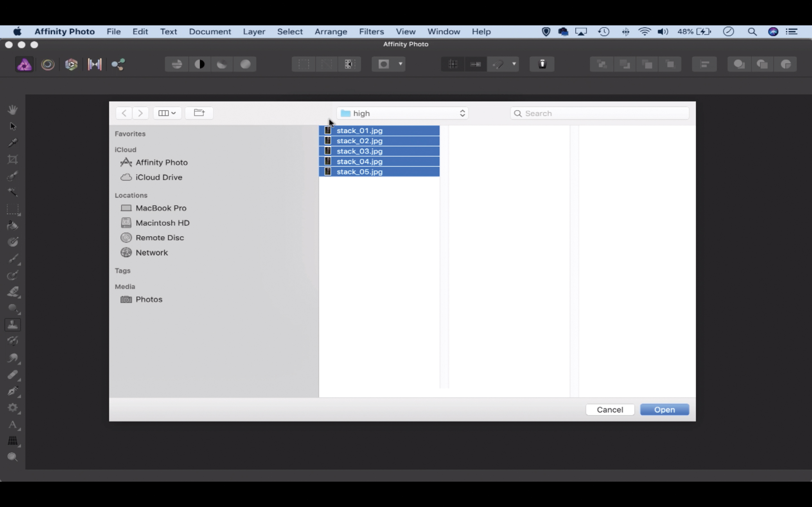Viewport: 812px width, 507px height.
Task: Open the Export Persona icon
Action: click(x=118, y=65)
